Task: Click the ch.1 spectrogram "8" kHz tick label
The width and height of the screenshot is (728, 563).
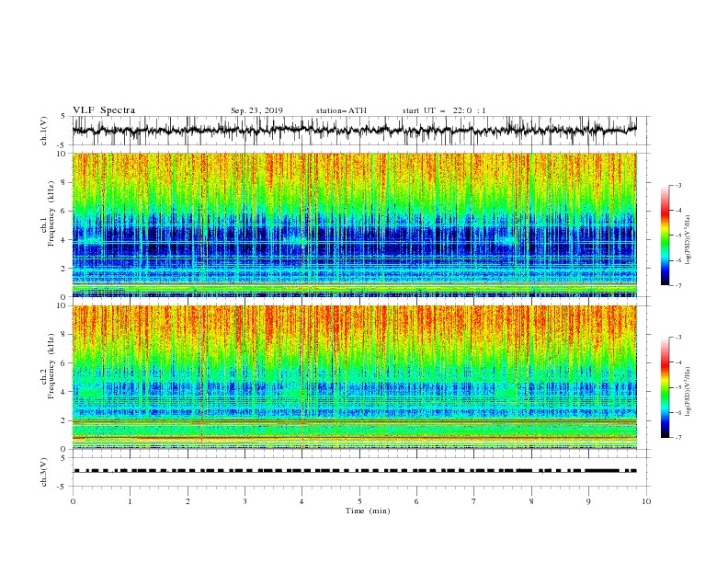Action: tap(63, 182)
